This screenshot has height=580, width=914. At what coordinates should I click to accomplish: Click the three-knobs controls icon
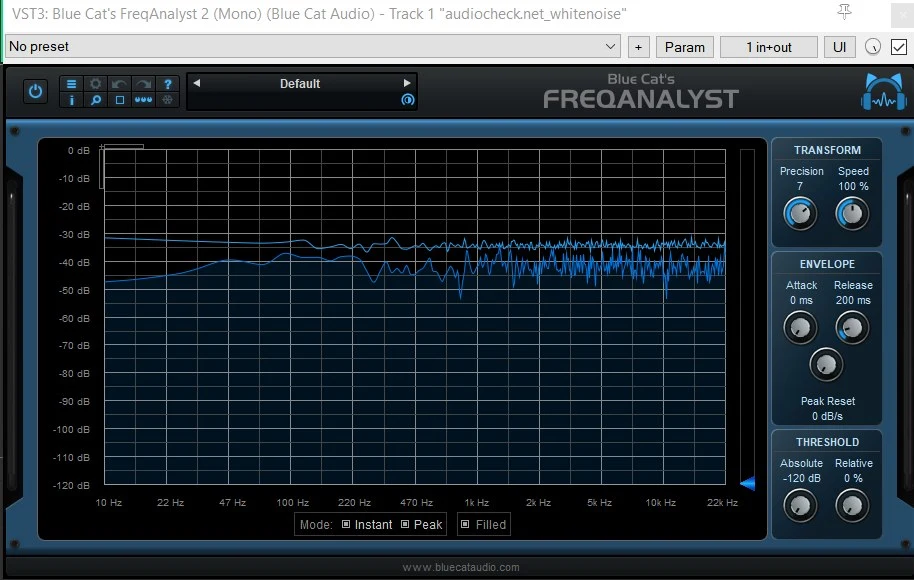click(x=143, y=100)
